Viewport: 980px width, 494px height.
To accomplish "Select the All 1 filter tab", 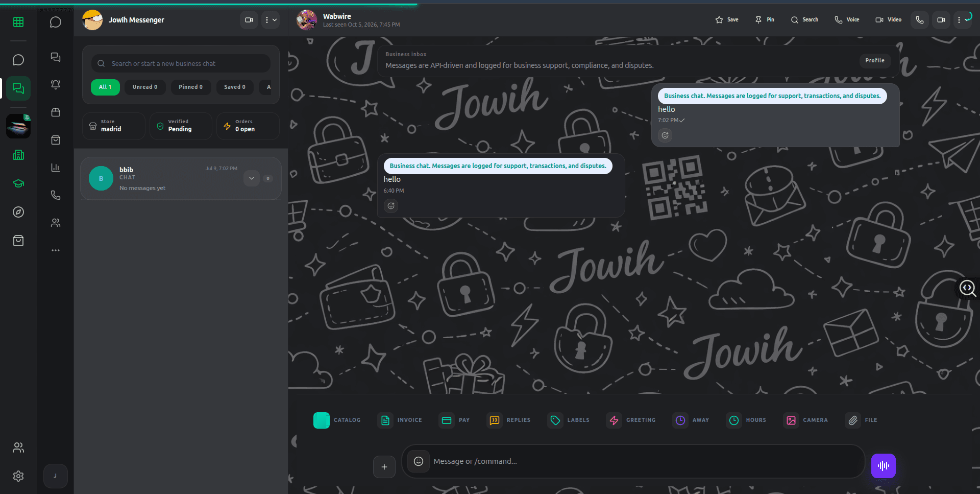I will pyautogui.click(x=105, y=87).
